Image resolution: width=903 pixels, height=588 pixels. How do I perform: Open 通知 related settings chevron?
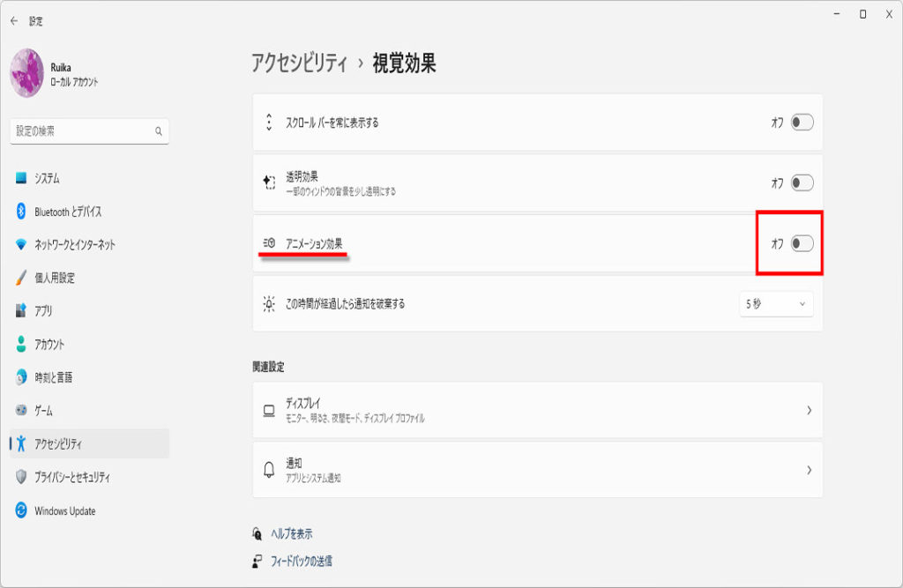809,471
